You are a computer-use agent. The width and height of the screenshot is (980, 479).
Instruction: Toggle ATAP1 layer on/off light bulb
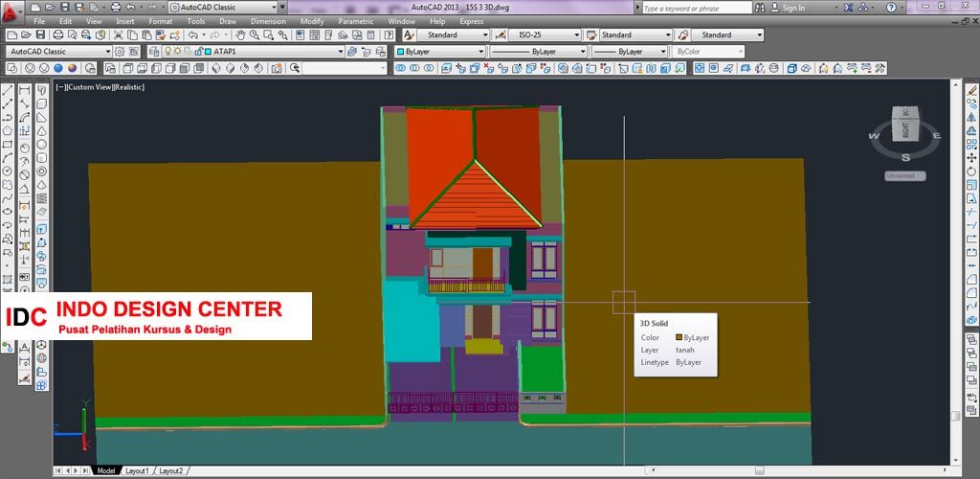168,52
